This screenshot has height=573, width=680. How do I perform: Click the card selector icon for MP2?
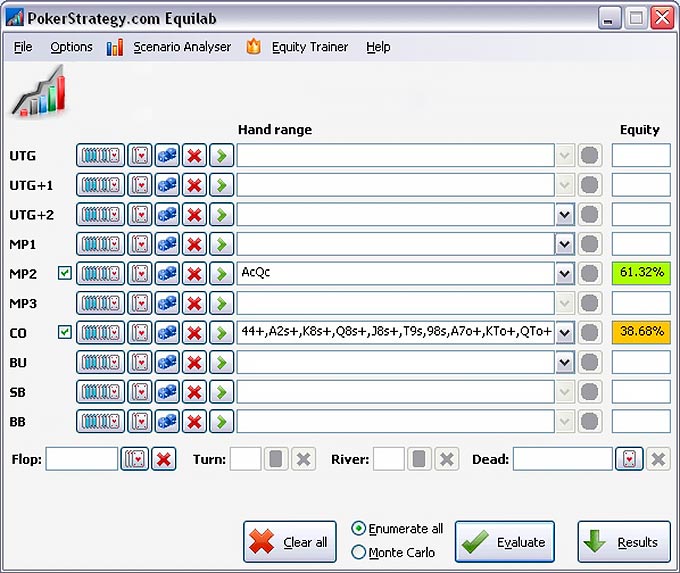pyautogui.click(x=140, y=273)
